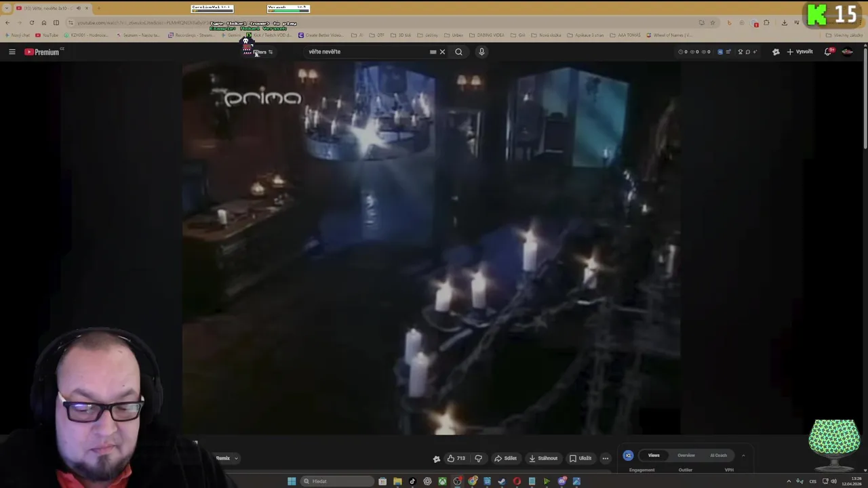Image resolution: width=868 pixels, height=488 pixels.
Task: Open the taskbar clock and date
Action: pyautogui.click(x=852, y=481)
